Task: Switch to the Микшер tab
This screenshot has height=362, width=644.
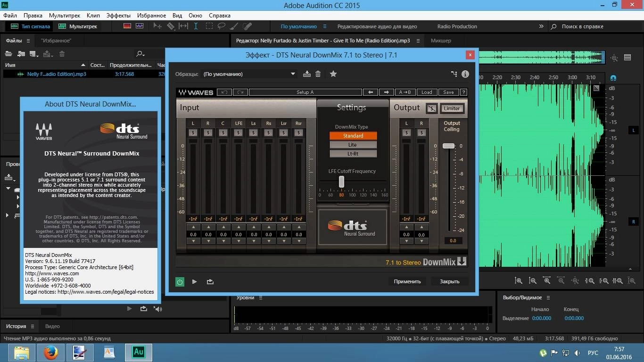Action: tap(441, 41)
